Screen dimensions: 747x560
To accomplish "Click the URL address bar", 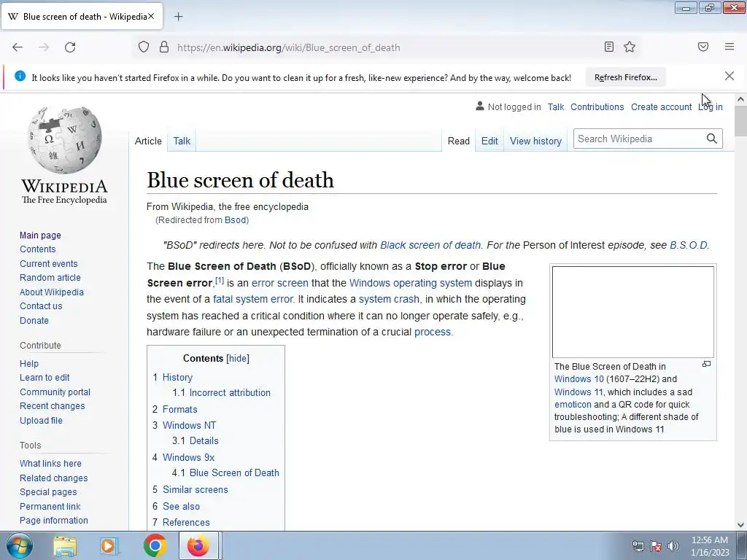I will click(x=386, y=47).
